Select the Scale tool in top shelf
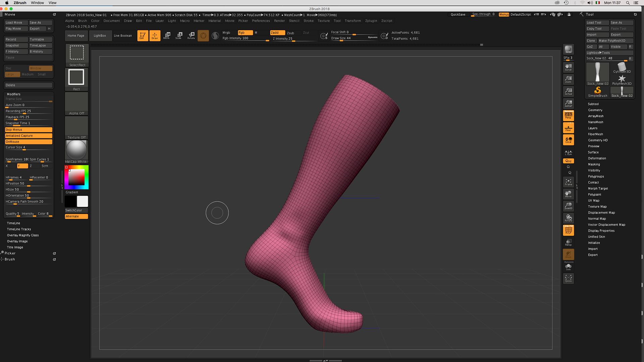 click(179, 36)
